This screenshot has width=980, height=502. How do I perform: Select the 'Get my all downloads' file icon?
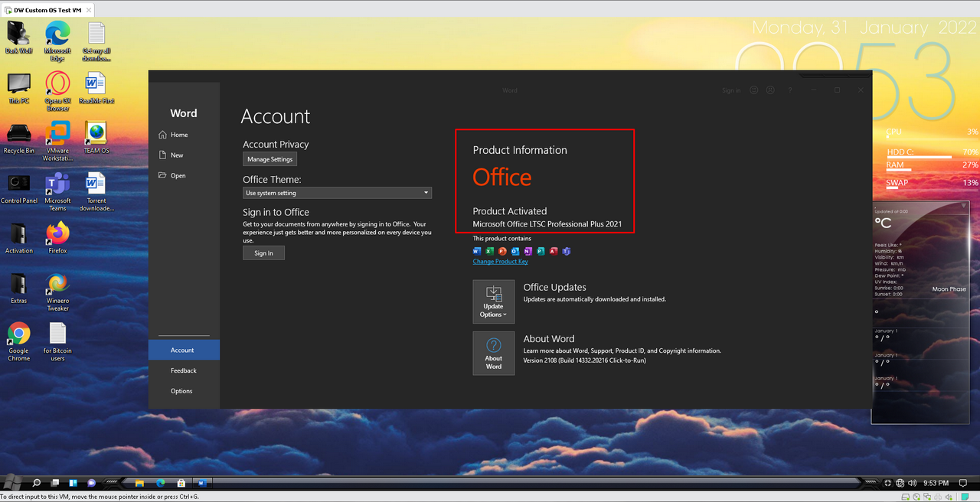point(96,41)
